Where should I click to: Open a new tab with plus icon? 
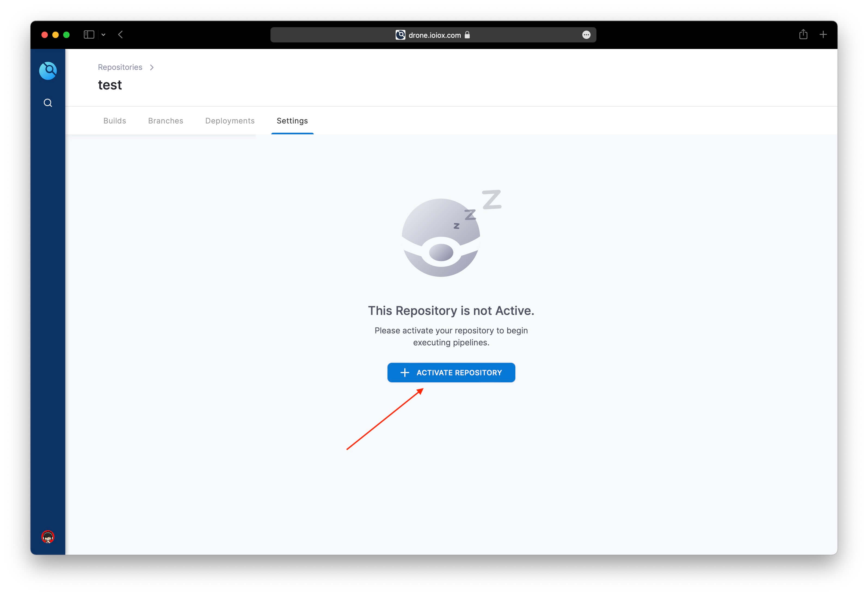coord(823,35)
